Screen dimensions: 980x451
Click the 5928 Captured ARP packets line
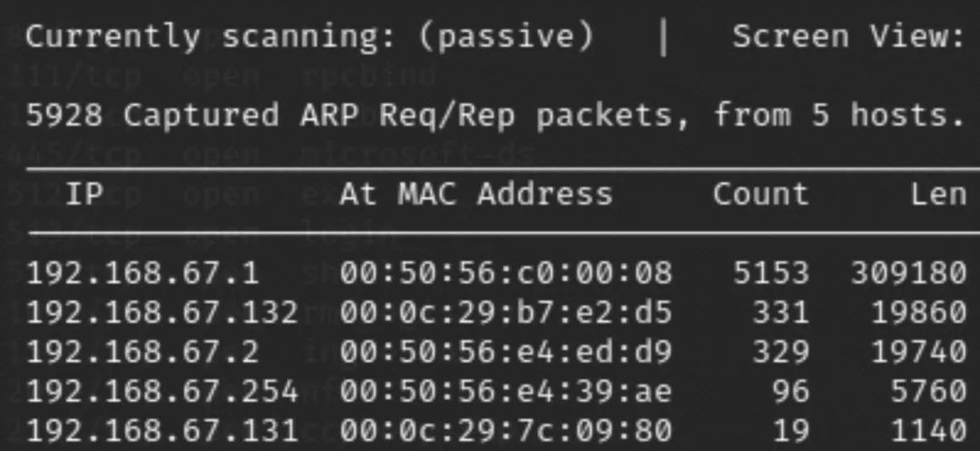[497, 115]
